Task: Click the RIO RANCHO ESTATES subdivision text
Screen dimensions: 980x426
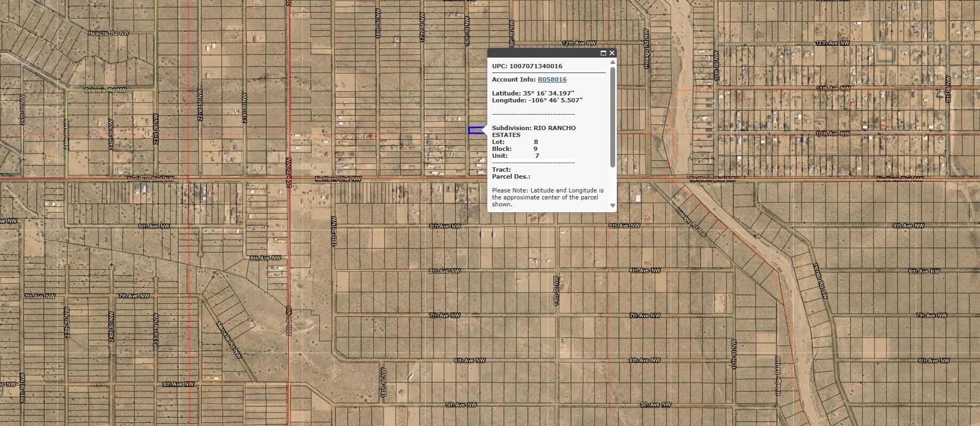Action: pyautogui.click(x=534, y=131)
